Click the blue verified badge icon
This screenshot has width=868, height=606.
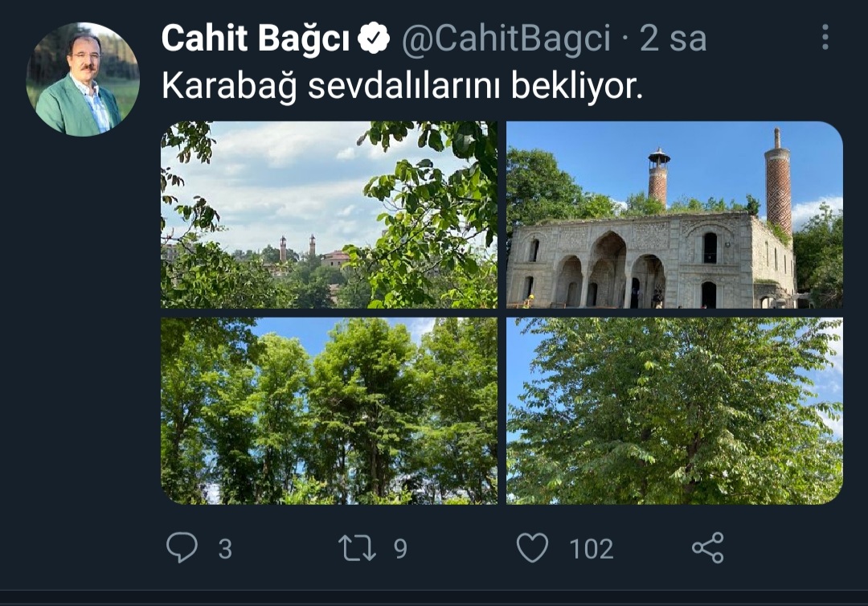tap(374, 38)
